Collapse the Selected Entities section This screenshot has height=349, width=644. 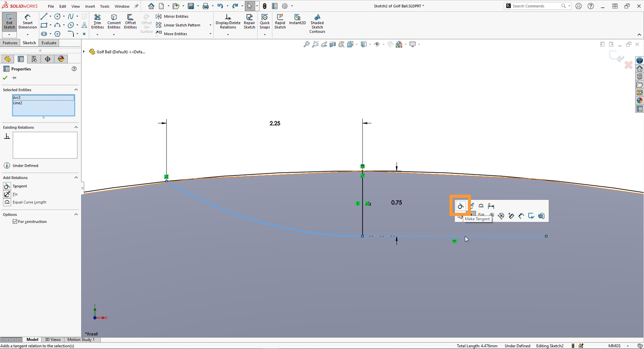(x=76, y=90)
